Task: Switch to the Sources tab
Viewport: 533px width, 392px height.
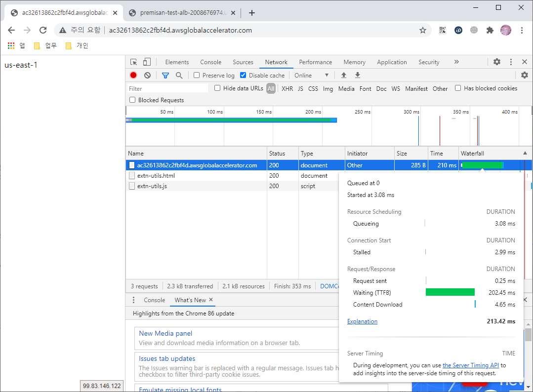Action: point(243,62)
